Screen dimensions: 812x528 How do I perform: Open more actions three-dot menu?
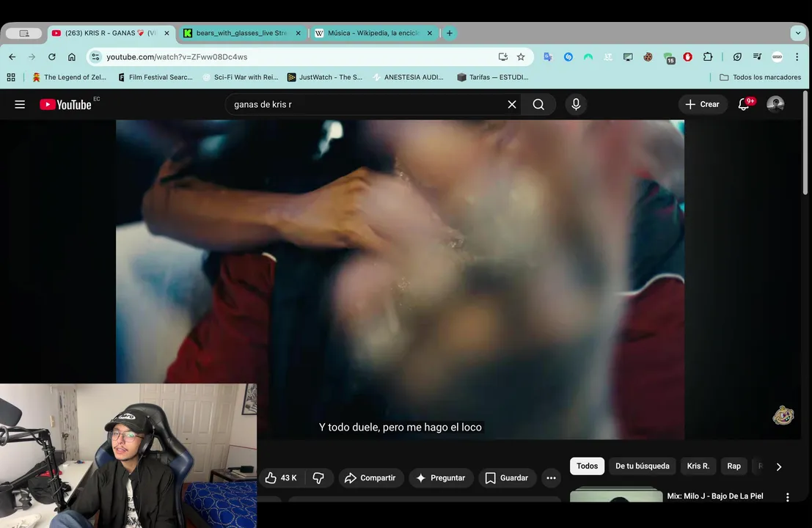point(551,478)
